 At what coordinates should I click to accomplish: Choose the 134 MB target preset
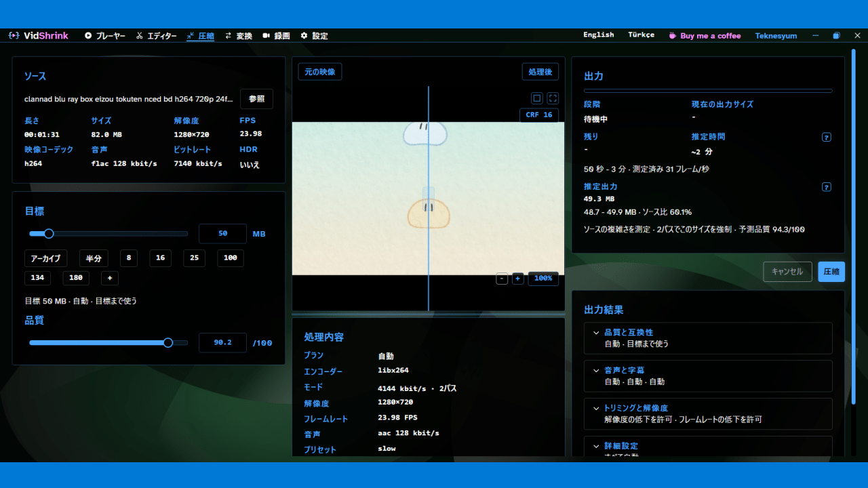[37, 278]
